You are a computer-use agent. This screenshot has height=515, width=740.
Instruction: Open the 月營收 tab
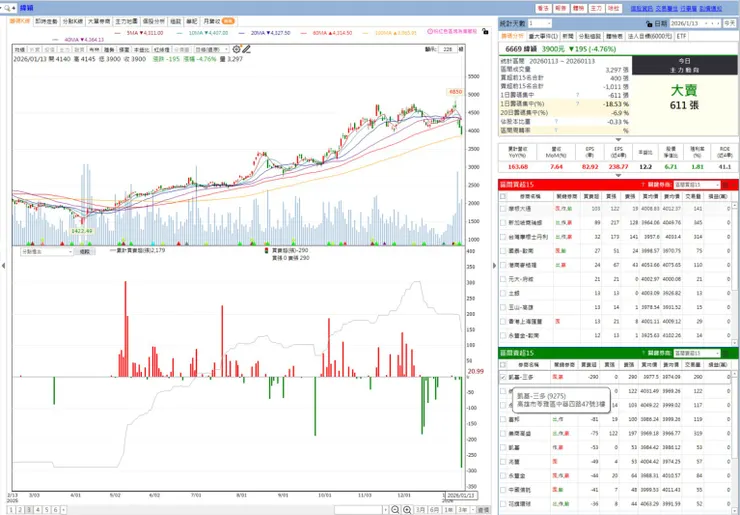coord(219,21)
